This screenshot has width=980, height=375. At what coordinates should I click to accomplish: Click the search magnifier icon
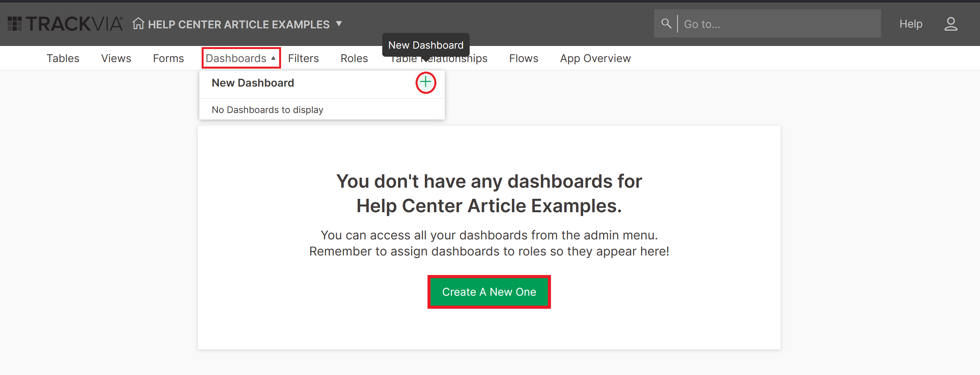(666, 23)
